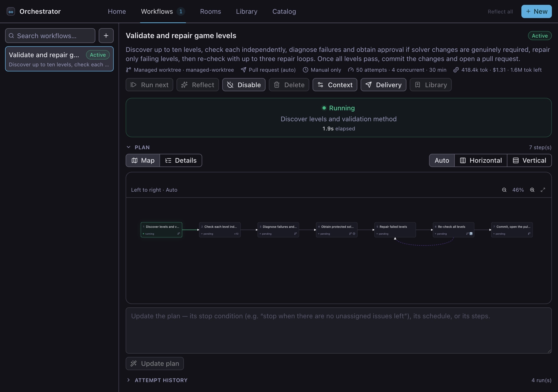Click the Run next button

click(x=149, y=85)
